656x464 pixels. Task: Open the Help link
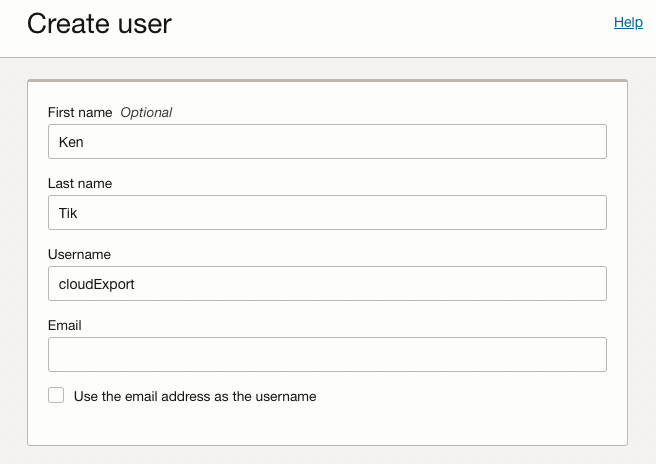pyautogui.click(x=628, y=22)
